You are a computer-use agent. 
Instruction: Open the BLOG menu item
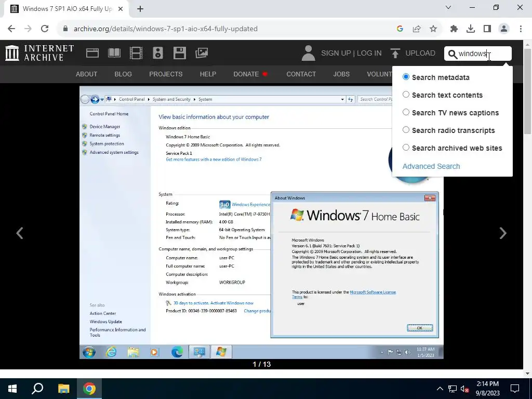click(123, 74)
